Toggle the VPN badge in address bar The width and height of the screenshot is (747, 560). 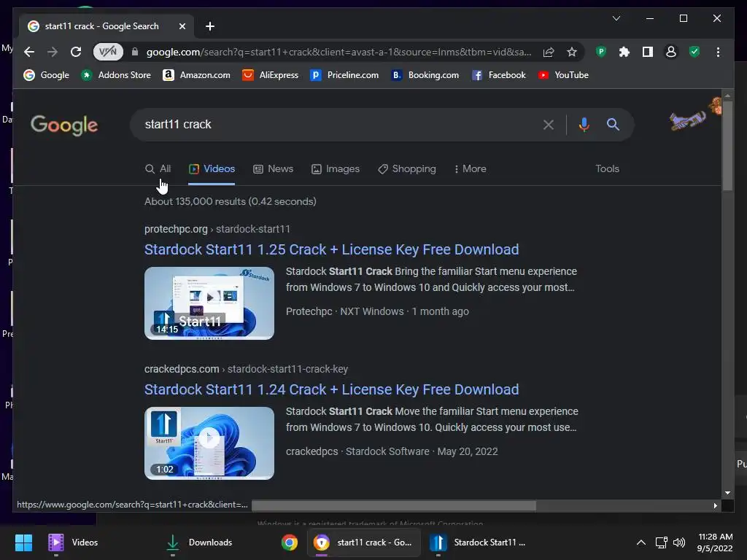tap(108, 52)
